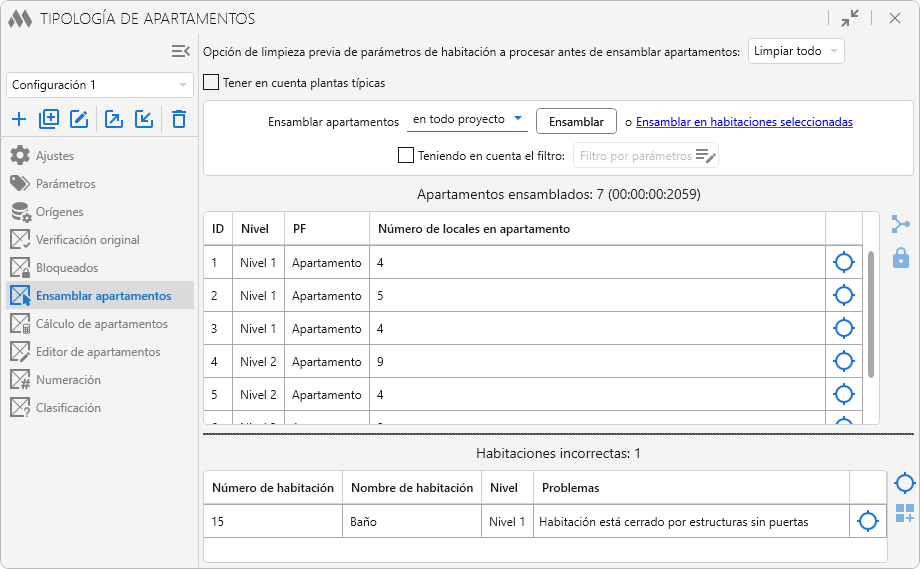Open the 'en todo proyecto' scope dropdown
Image resolution: width=920 pixels, height=569 pixels.
(x=467, y=120)
